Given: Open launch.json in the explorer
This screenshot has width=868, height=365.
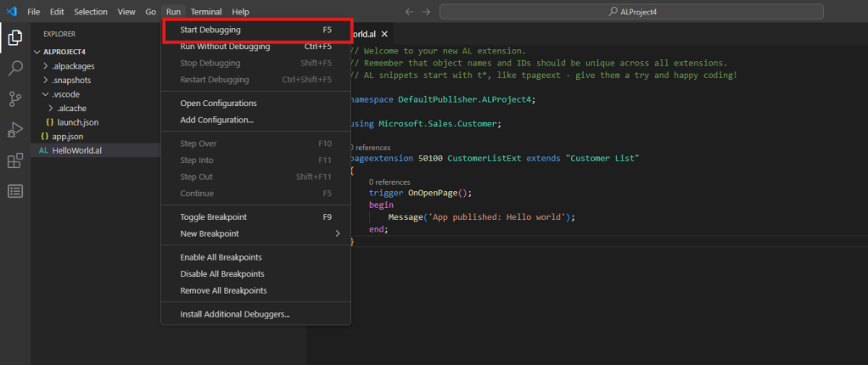Looking at the screenshot, I should click(77, 122).
